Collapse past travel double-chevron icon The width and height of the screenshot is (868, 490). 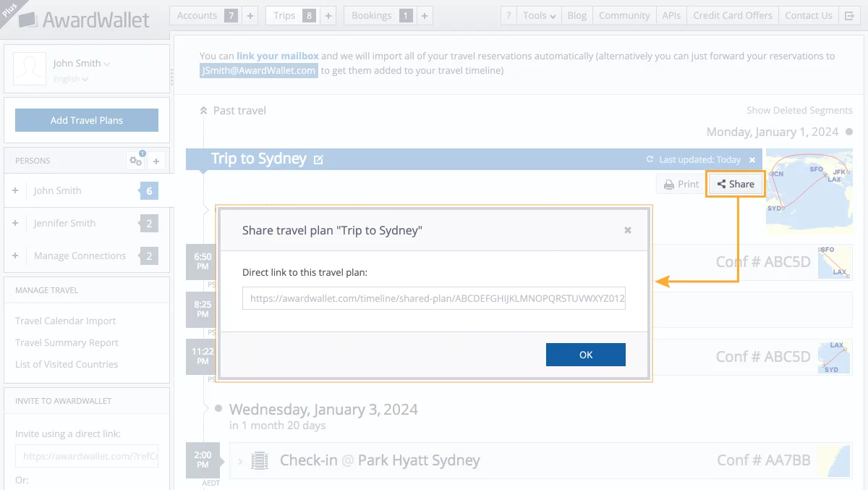pyautogui.click(x=204, y=111)
